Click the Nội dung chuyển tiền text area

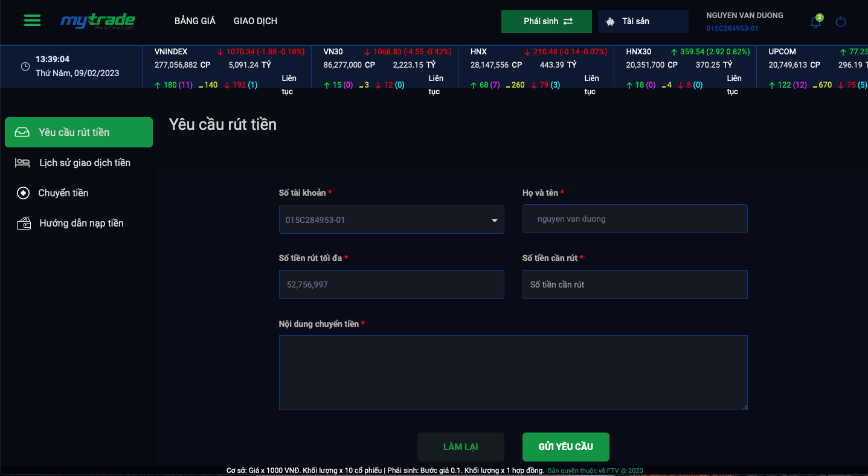[x=513, y=373]
